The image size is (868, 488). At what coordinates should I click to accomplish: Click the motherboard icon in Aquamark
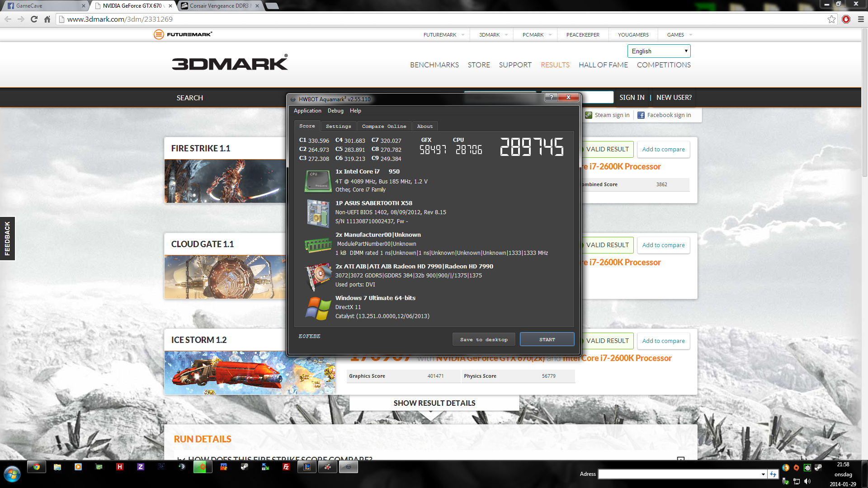(x=318, y=213)
